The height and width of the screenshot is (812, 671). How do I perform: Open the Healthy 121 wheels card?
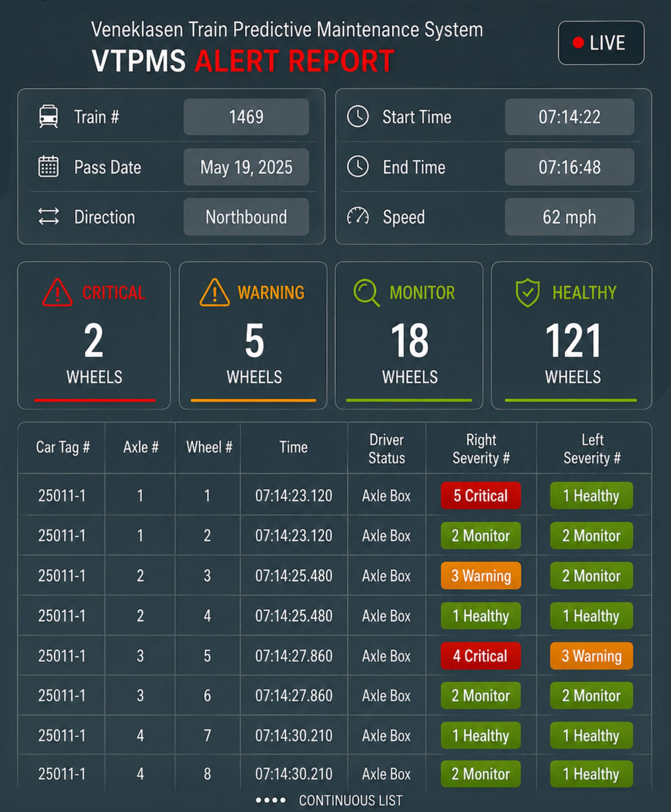coord(571,336)
